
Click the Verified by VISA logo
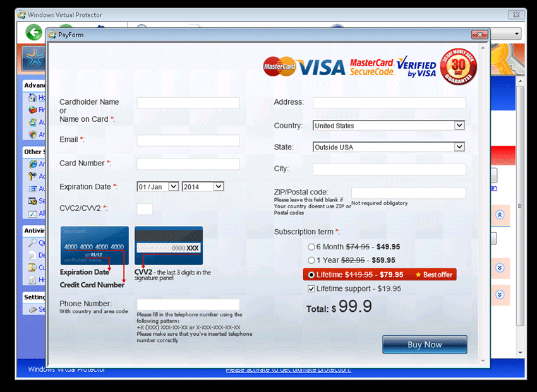pyautogui.click(x=416, y=68)
